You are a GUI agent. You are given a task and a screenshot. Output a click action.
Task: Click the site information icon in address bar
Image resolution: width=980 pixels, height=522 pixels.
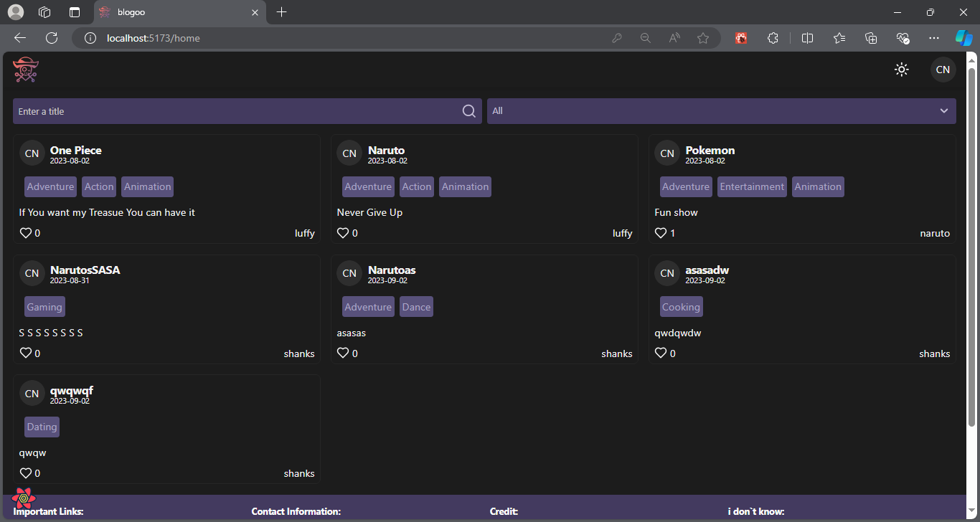pos(90,38)
